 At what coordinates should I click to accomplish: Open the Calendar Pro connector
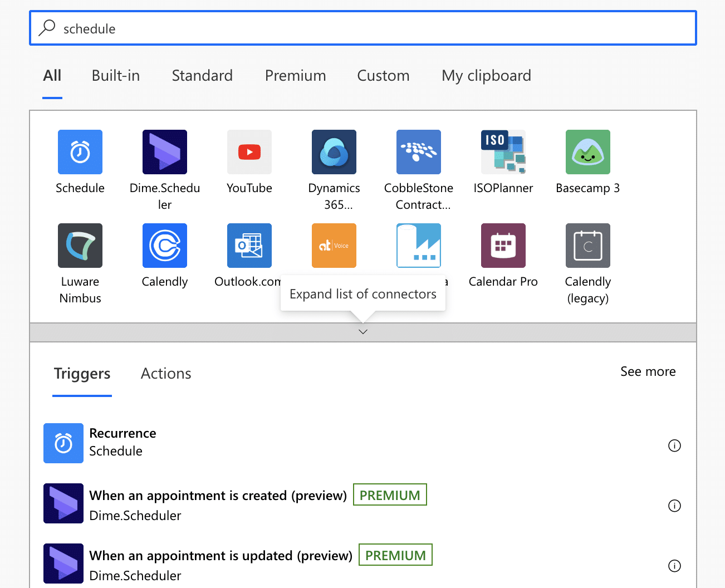503,246
